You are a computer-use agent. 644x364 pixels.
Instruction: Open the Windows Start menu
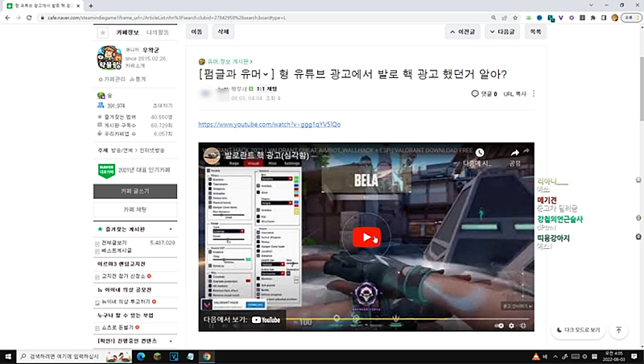(x=8, y=357)
